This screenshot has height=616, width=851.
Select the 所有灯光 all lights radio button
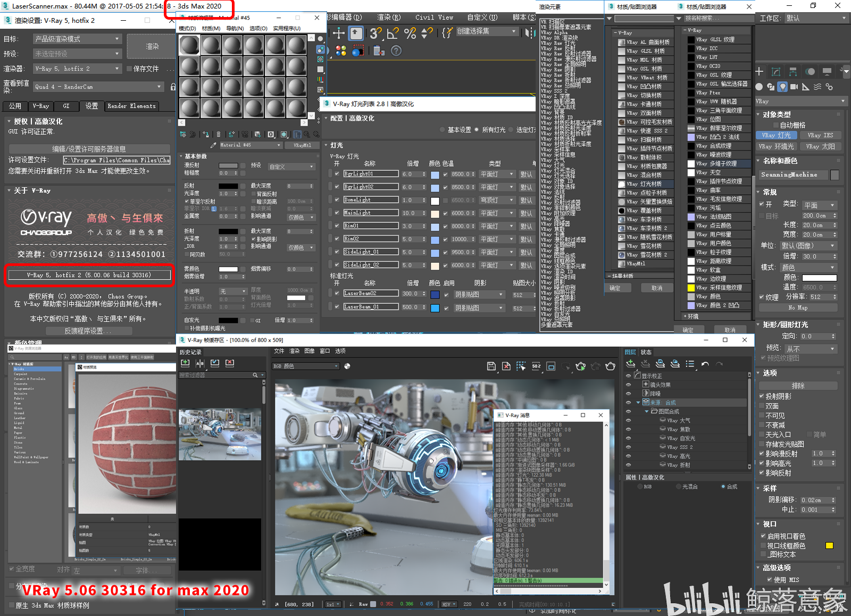pos(477,130)
